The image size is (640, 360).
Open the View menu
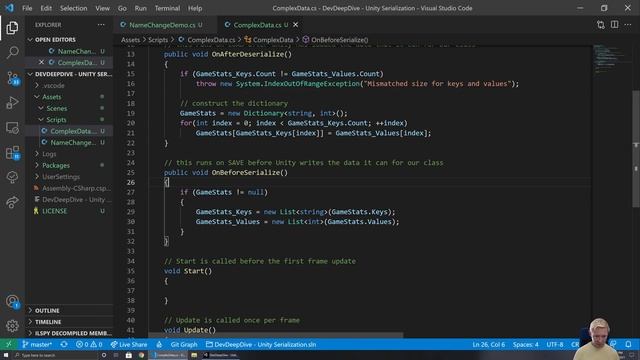point(102,8)
